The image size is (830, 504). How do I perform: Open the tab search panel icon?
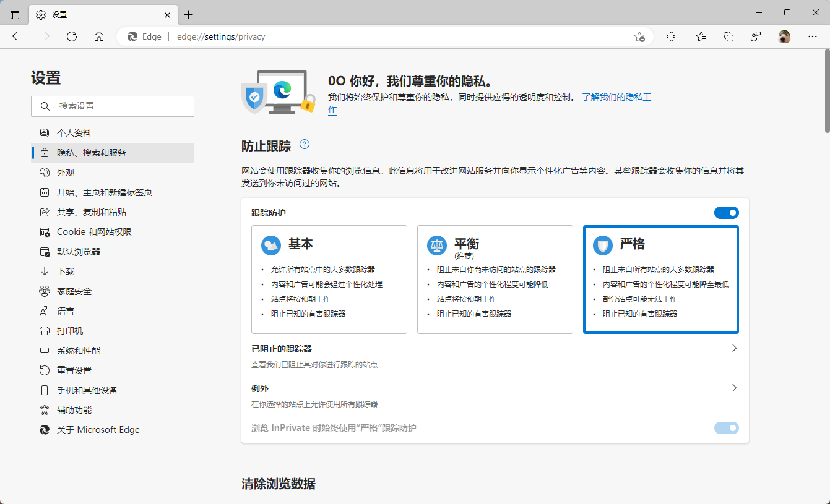tap(14, 14)
